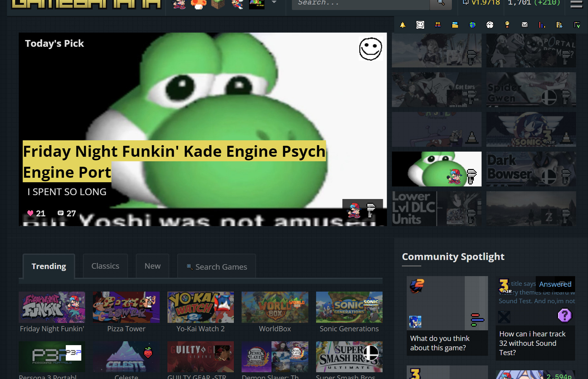Click the globe icon in the toolbar
The image size is (588, 379).
(472, 25)
